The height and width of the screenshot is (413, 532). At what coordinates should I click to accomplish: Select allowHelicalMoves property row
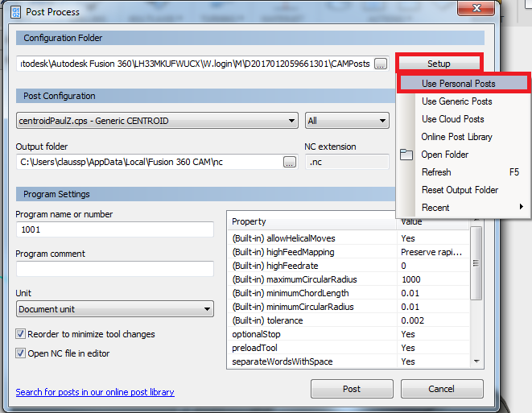(x=348, y=238)
